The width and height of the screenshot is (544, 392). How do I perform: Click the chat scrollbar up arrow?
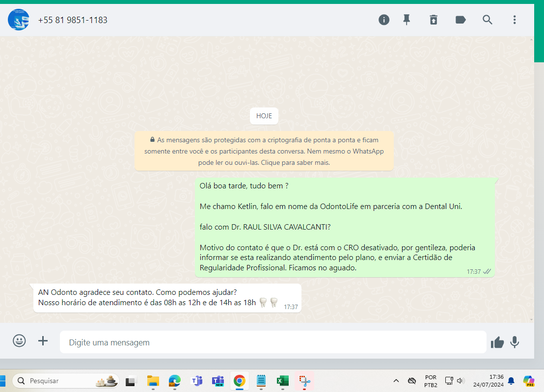coord(532,39)
